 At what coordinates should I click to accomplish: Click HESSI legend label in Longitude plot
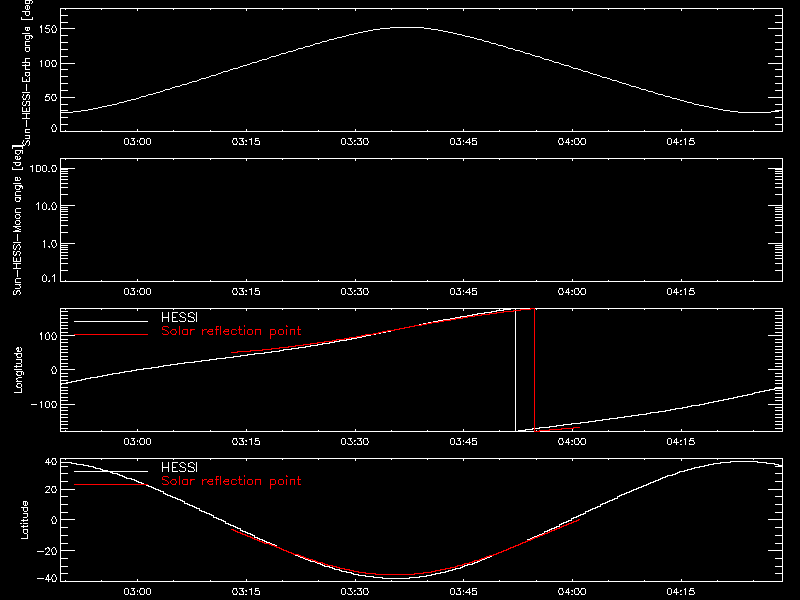click(179, 317)
